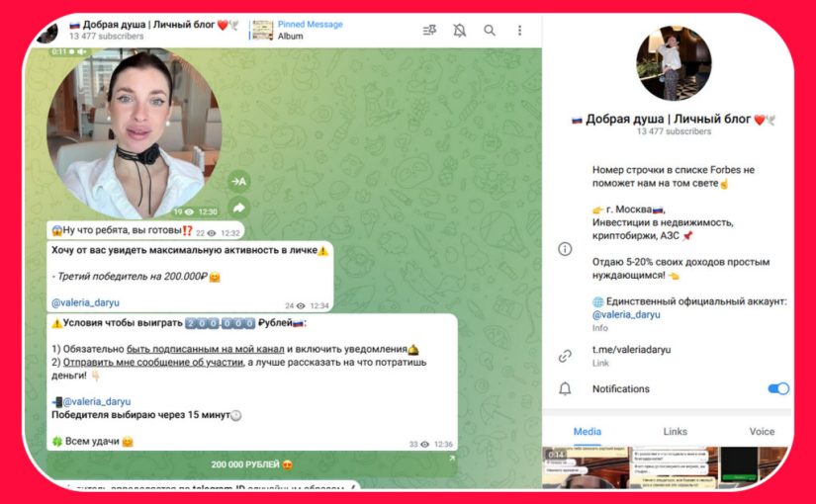Open the Voice tab
The height and width of the screenshot is (504, 816).
[x=762, y=431]
